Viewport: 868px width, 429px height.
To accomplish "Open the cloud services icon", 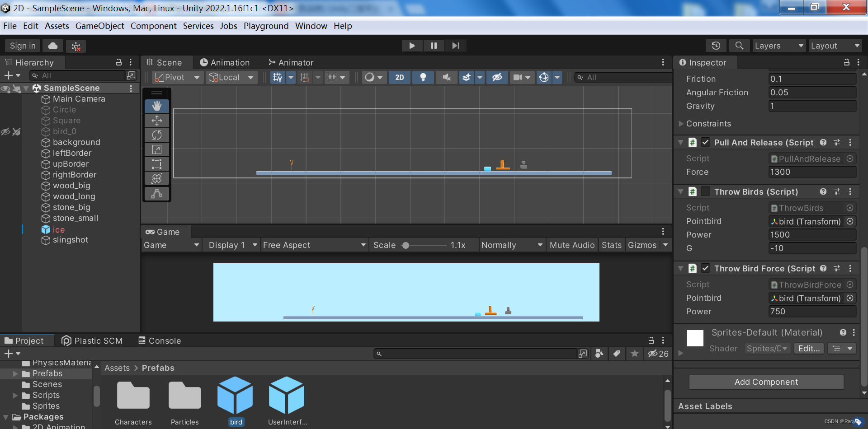I will (x=53, y=46).
